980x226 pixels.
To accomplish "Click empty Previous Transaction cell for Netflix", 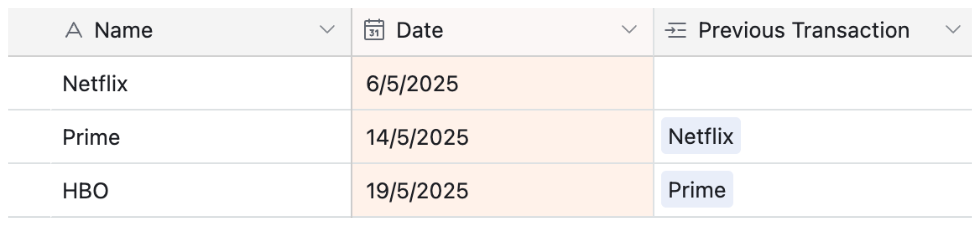I will (x=812, y=83).
